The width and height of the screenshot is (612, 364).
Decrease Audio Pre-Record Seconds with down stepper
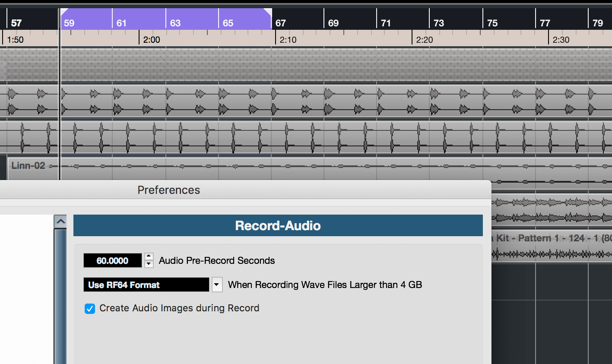coord(149,264)
